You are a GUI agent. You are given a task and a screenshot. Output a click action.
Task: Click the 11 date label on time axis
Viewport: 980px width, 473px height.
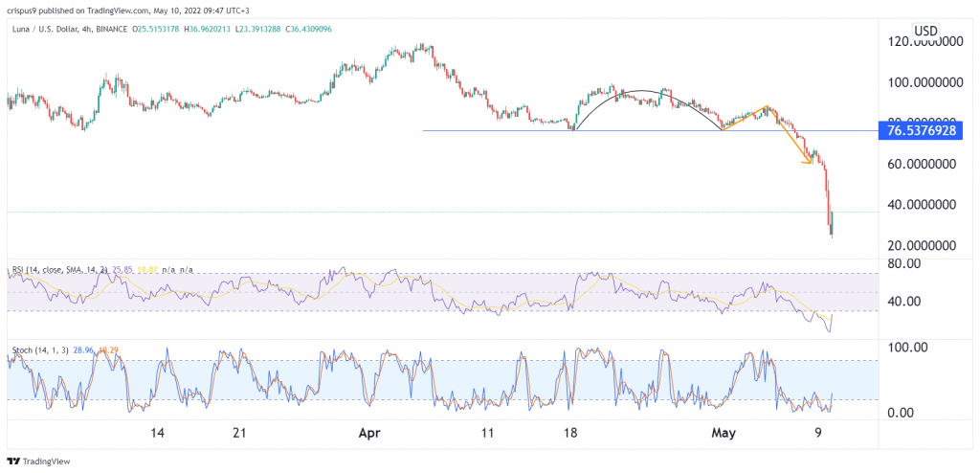(x=488, y=433)
